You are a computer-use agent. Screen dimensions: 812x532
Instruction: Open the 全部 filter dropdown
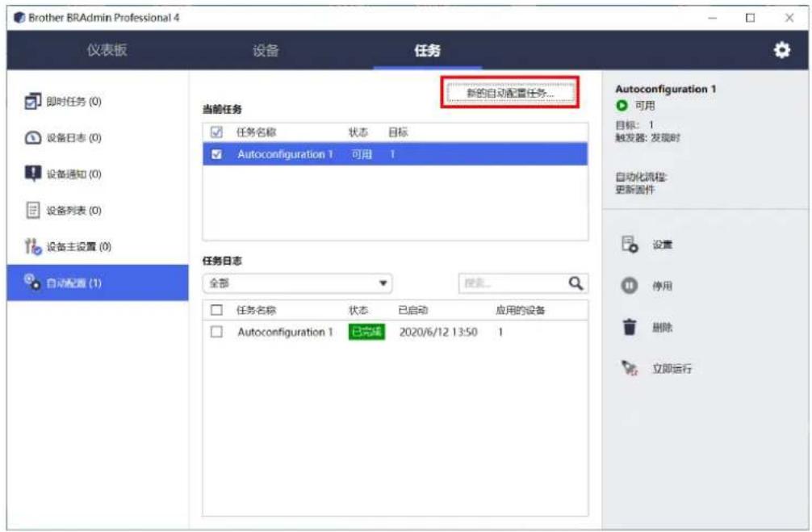coord(297,283)
